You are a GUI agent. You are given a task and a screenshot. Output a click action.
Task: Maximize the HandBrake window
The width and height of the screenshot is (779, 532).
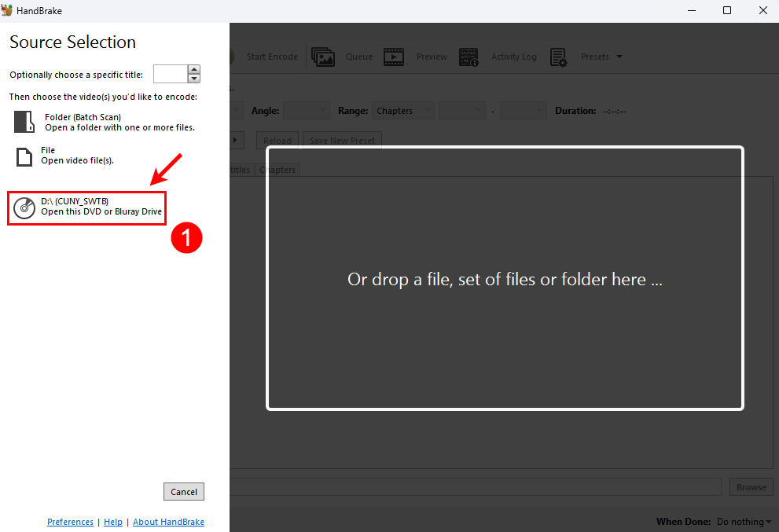pos(727,10)
